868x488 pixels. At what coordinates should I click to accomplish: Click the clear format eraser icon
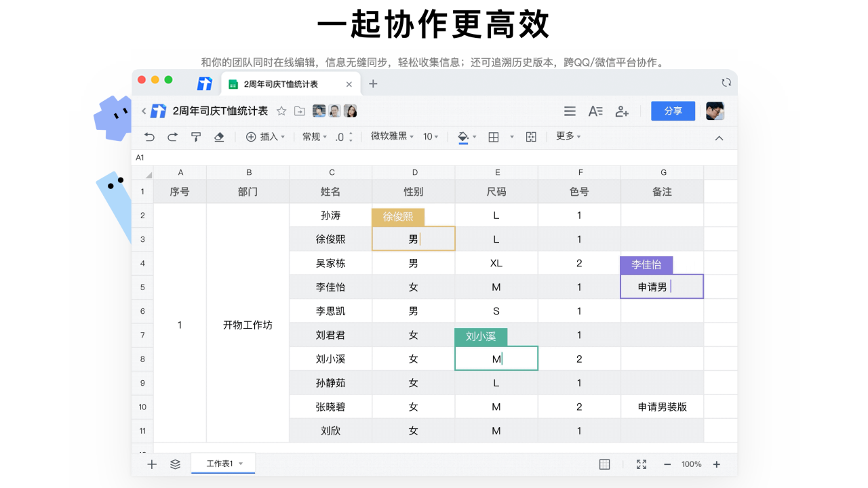pos(218,137)
